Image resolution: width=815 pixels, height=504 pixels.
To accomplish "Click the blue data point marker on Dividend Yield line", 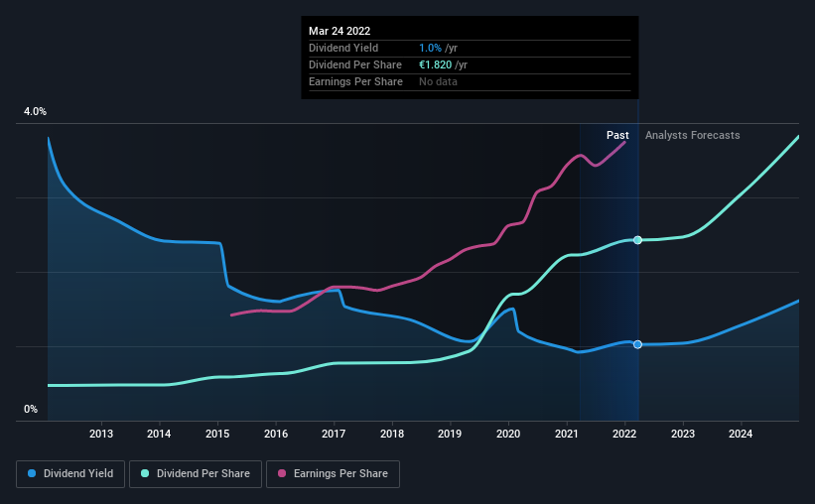I will [x=637, y=344].
